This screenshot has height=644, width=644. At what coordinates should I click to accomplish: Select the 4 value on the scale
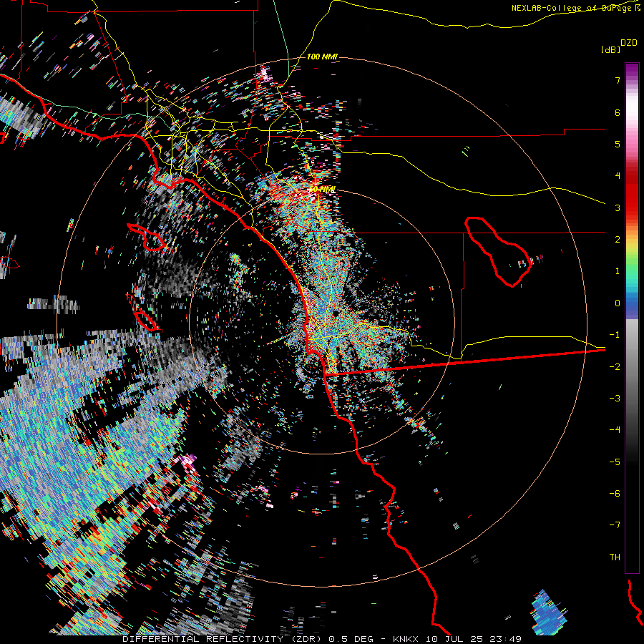618,176
